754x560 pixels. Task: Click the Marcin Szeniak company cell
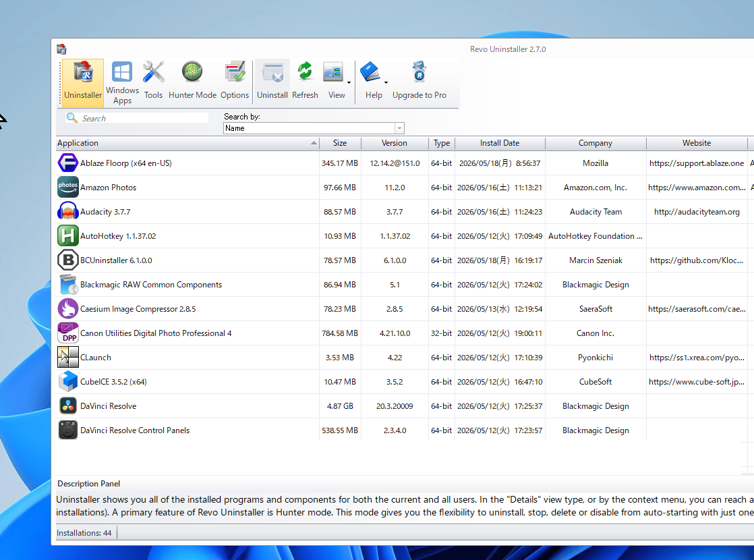596,260
